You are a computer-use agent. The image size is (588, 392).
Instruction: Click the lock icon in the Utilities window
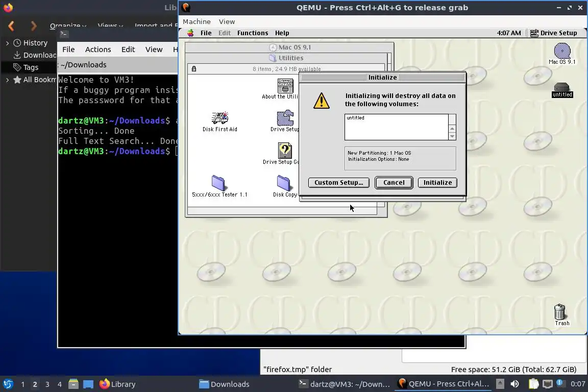(x=194, y=68)
